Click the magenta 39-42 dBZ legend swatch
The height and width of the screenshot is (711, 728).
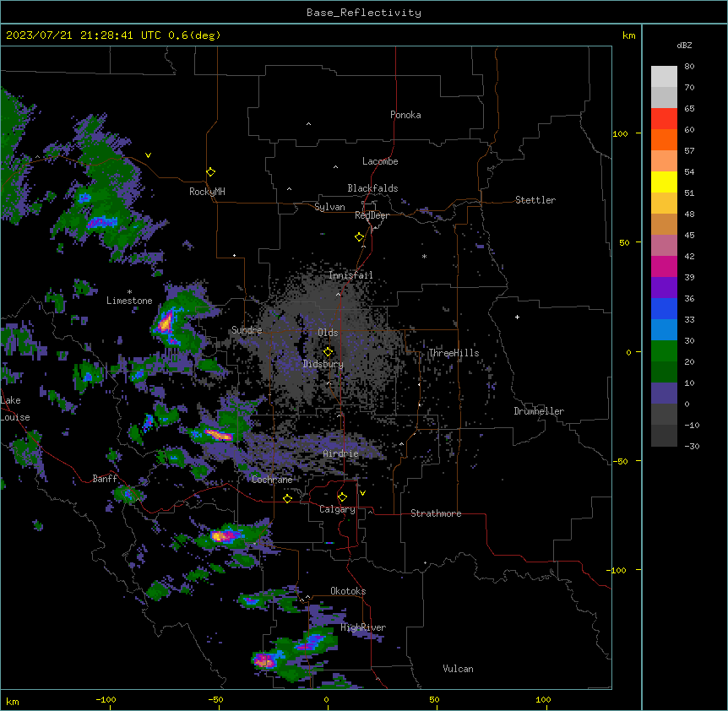664,266
